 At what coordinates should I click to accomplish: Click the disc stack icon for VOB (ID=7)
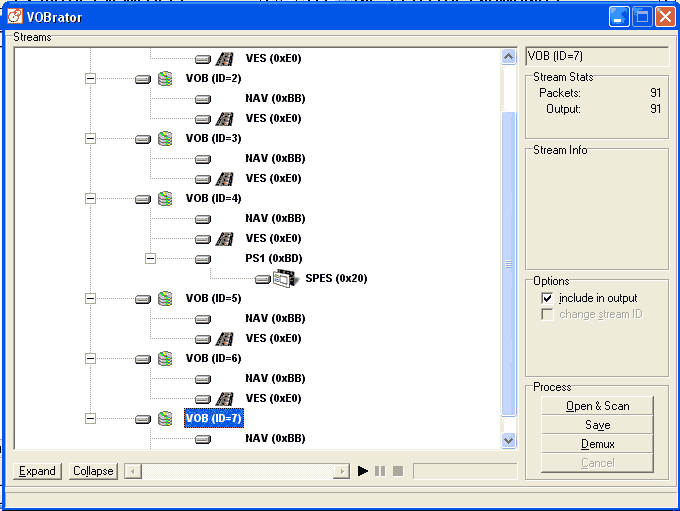click(x=165, y=418)
